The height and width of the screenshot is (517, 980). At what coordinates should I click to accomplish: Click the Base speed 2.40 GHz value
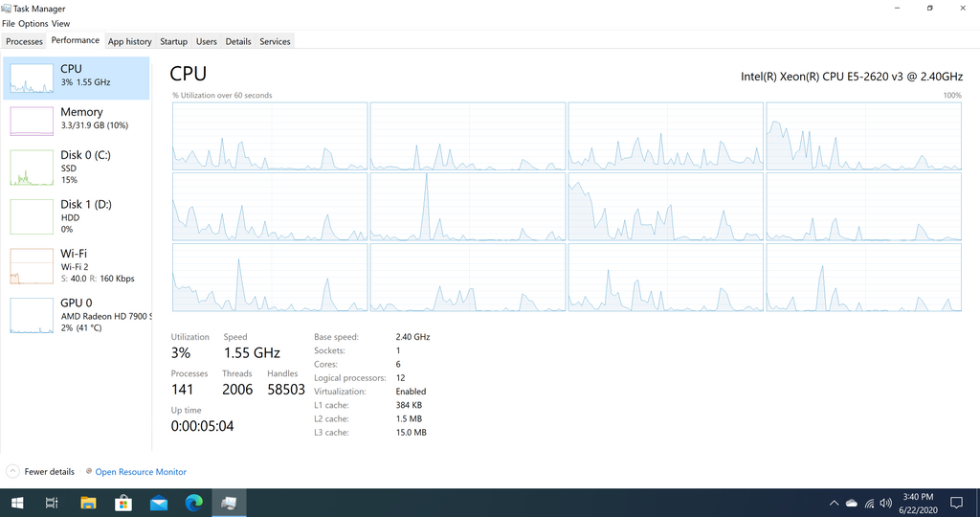(x=412, y=336)
